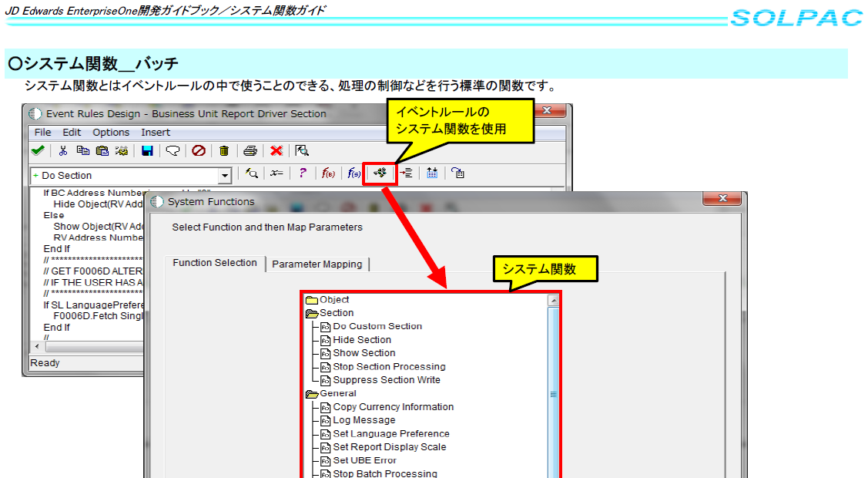Click 'If SL LanguagePrefere' rule line

tap(93, 305)
